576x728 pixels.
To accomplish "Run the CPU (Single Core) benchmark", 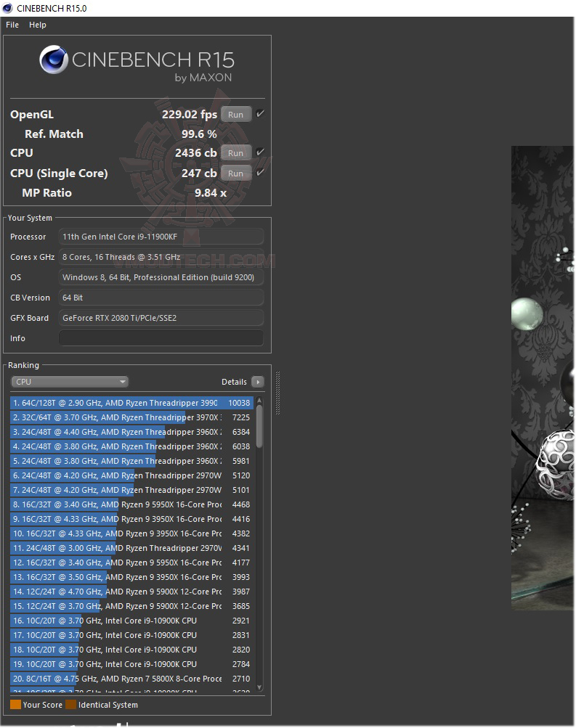I will pos(236,173).
